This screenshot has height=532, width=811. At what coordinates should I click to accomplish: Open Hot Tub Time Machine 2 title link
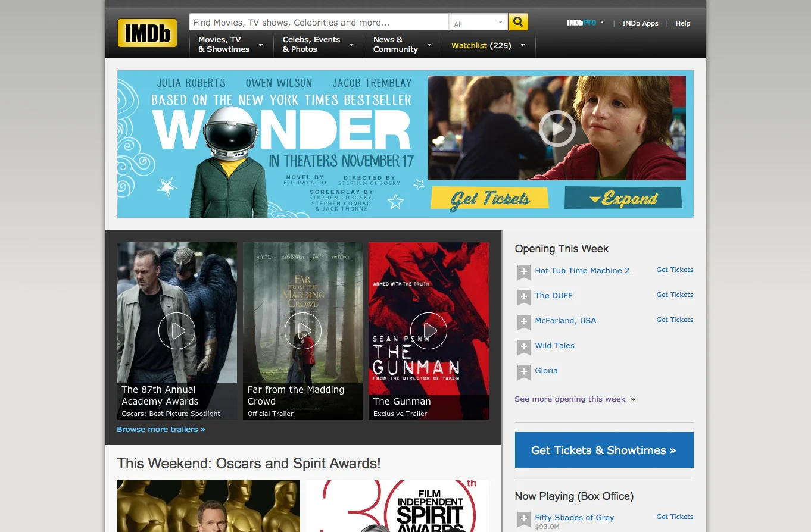point(582,270)
